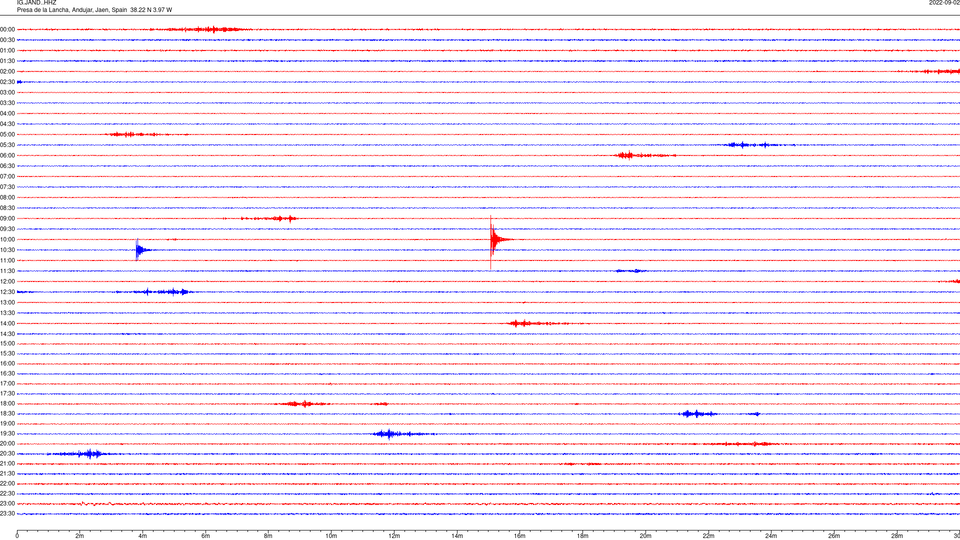This screenshot has width=960, height=540.
Task: Select the 23:30 trace time label
Action: pos(7,514)
